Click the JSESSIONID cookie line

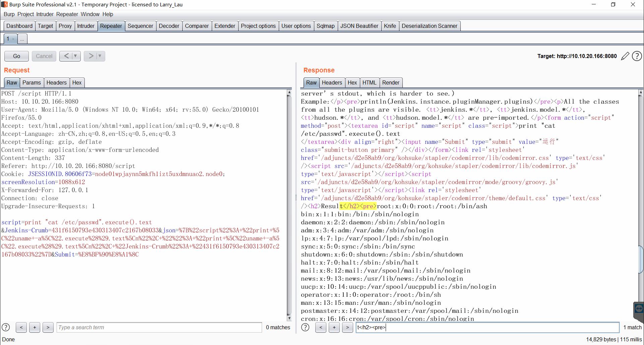pyautogui.click(x=113, y=174)
